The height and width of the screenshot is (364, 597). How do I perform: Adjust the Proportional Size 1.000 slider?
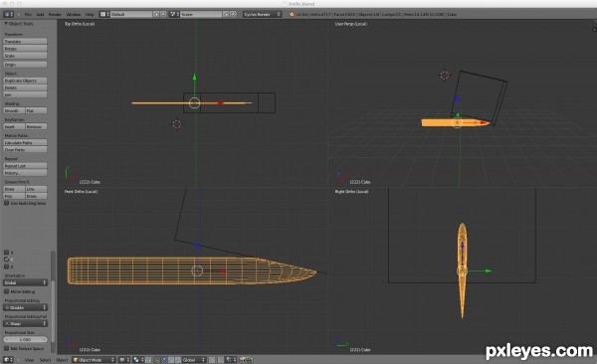coord(26,339)
